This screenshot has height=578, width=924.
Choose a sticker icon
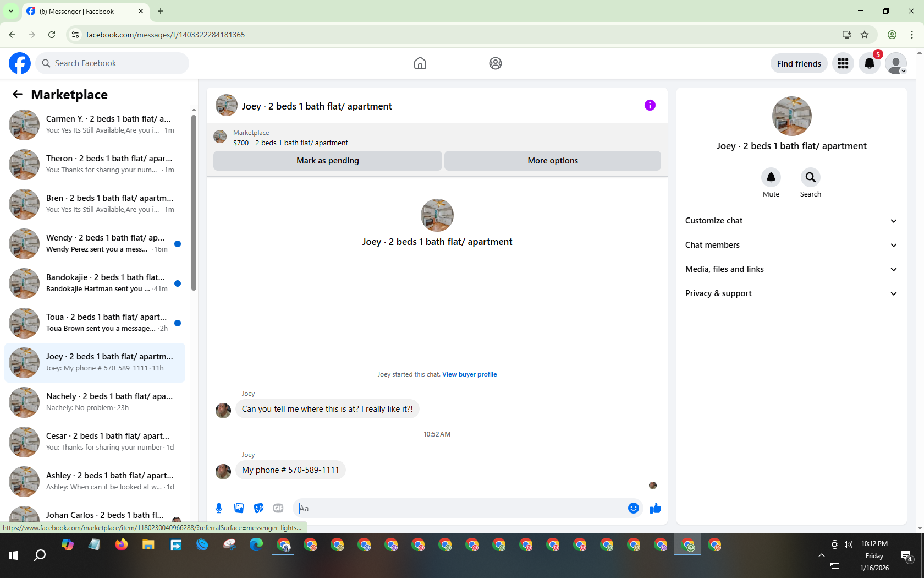point(258,508)
